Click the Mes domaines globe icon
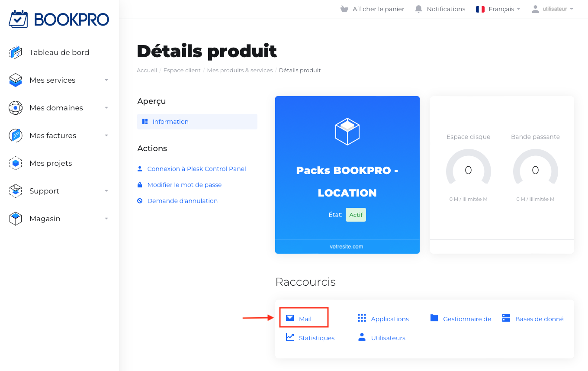Image resolution: width=588 pixels, height=371 pixels. click(16, 108)
